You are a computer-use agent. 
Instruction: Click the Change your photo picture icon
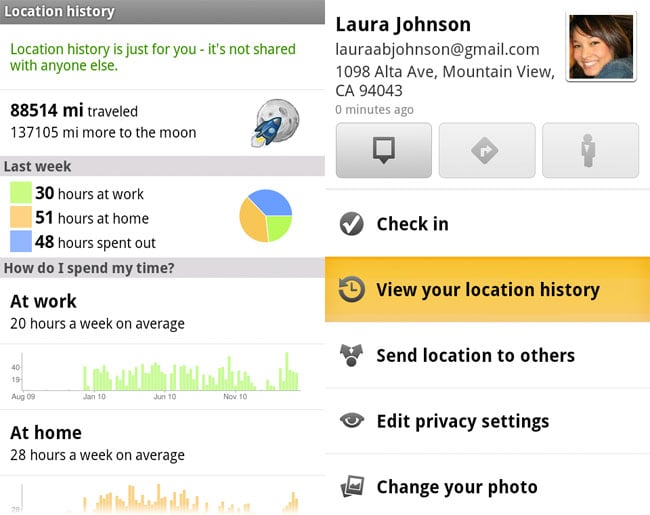coord(351,487)
